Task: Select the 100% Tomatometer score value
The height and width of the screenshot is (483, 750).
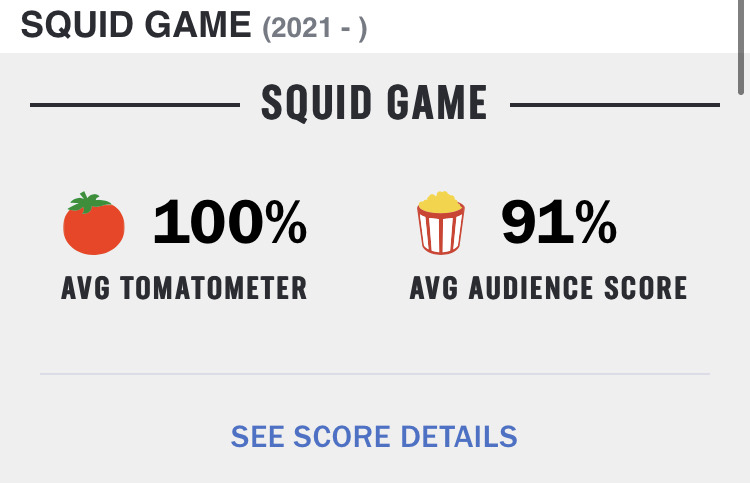Action: click(229, 223)
